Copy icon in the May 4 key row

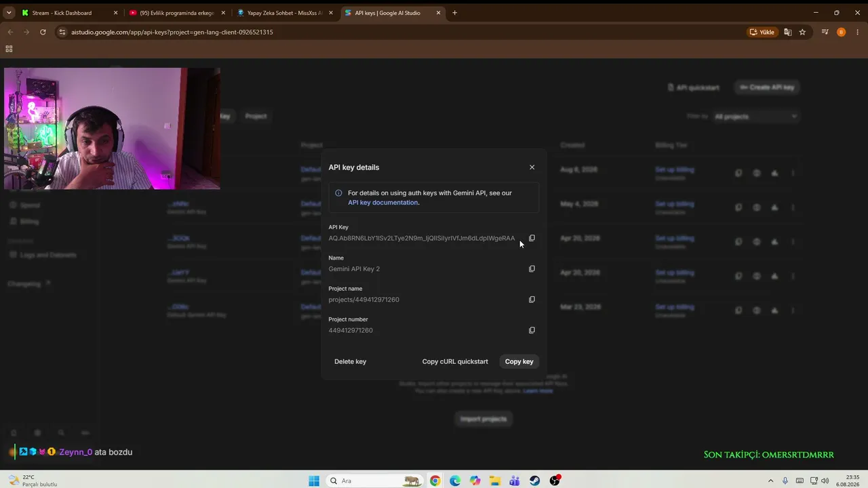738,207
